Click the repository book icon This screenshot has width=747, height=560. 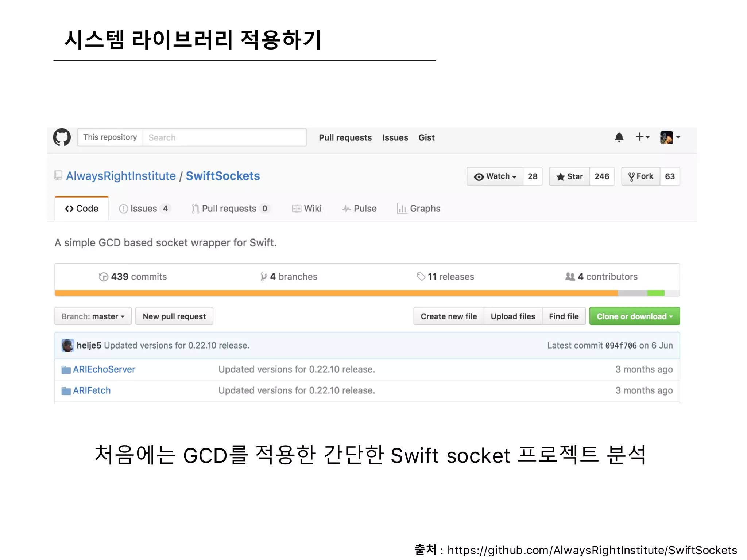pyautogui.click(x=58, y=176)
